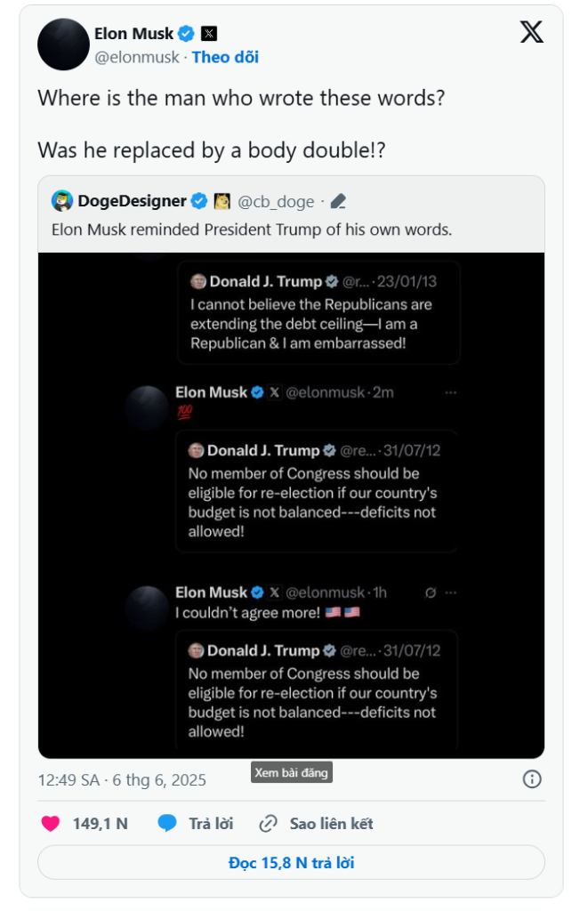Click the Doge affiliate badge next to DogeDesigner

222,201
